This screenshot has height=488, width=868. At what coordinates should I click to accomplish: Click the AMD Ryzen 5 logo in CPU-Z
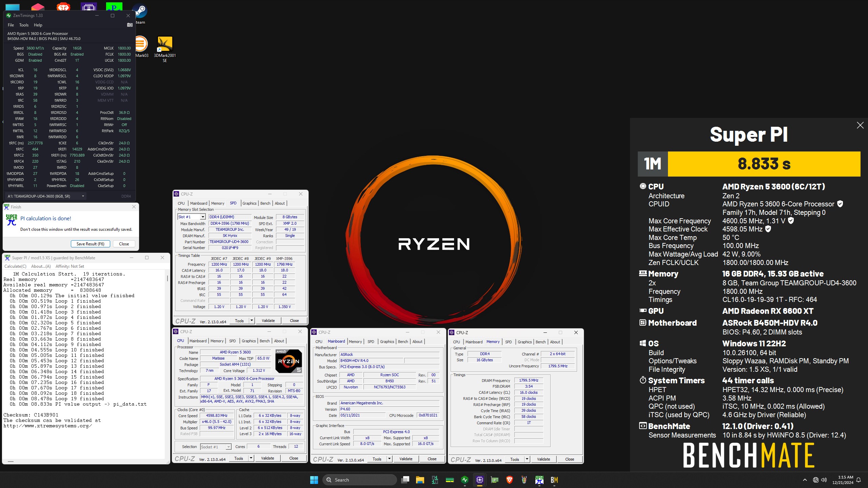tap(288, 361)
